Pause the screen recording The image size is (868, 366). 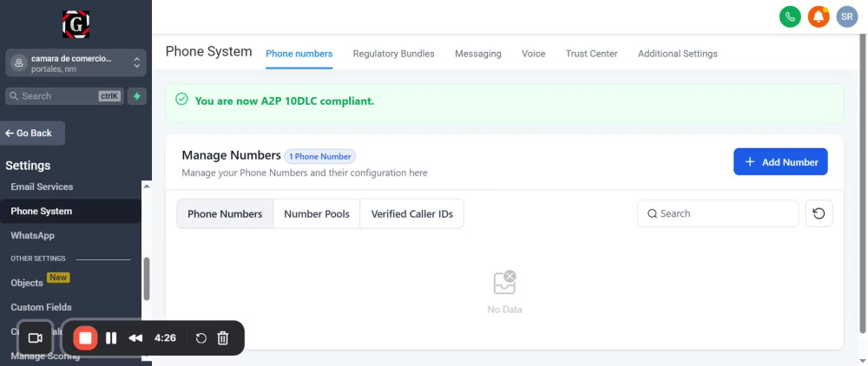click(111, 337)
